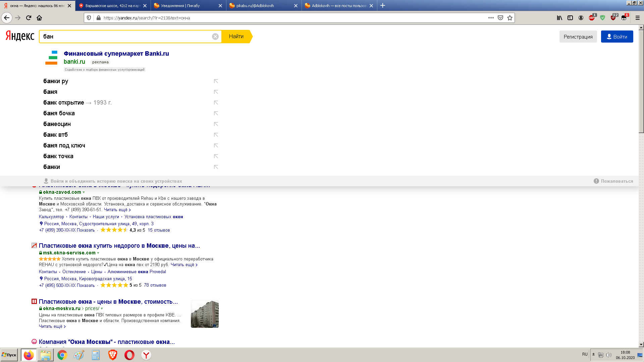Fill query with 'банки' suggestion arrow
644x362 pixels.
(216, 167)
